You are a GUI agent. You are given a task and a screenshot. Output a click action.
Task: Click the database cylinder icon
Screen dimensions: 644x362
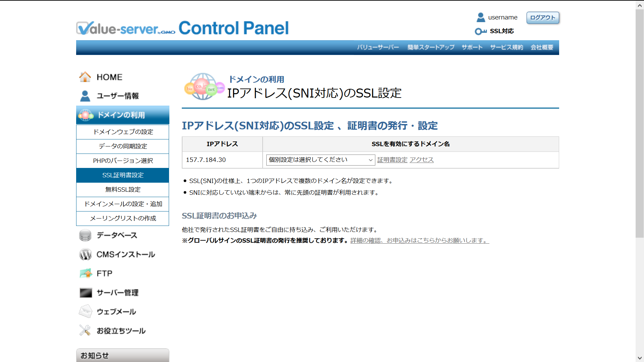(85, 235)
